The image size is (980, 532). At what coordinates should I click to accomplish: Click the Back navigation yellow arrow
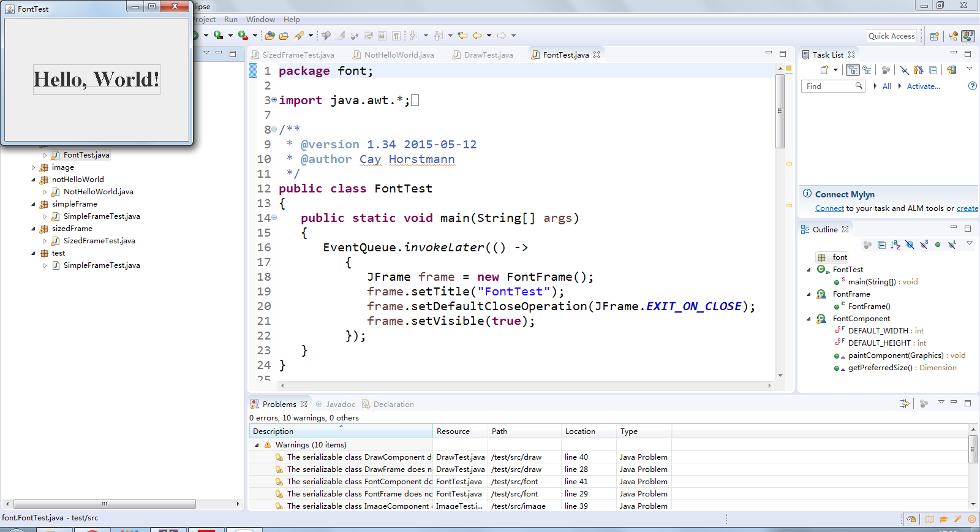click(477, 36)
